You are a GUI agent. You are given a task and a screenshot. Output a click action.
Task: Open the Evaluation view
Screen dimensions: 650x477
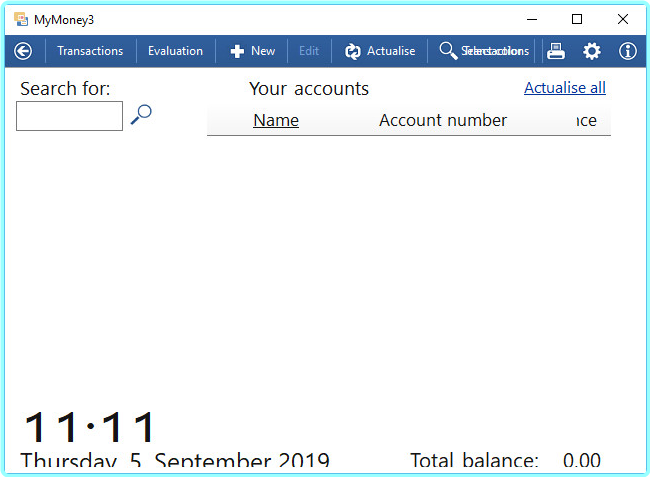coord(175,51)
